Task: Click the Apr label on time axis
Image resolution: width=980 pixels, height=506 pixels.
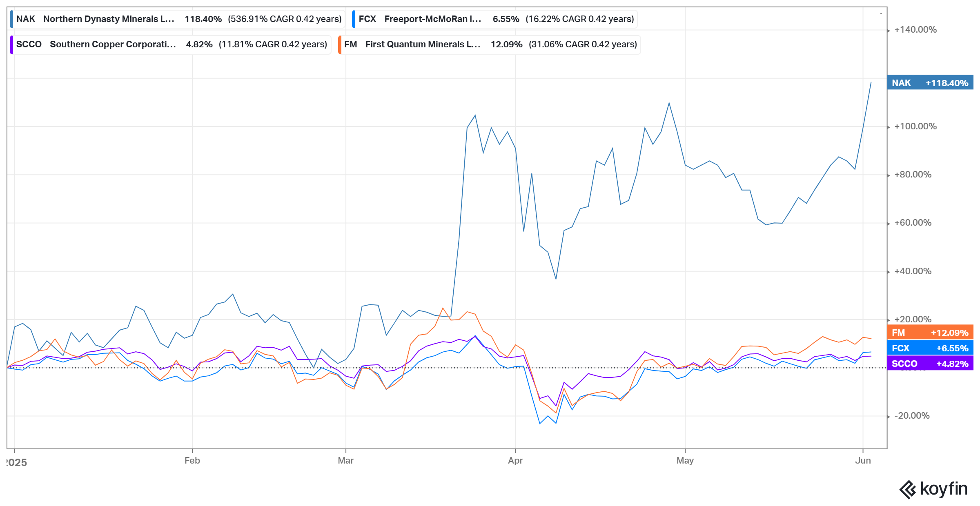Action: tap(515, 461)
